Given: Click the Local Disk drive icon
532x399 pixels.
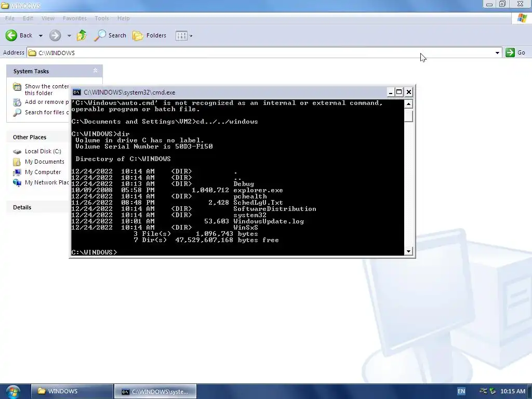Looking at the screenshot, I should [x=17, y=152].
